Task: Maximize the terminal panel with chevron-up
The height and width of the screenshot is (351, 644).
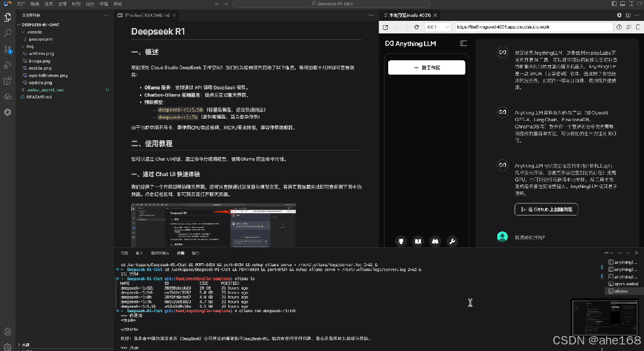Action: pyautogui.click(x=628, y=253)
